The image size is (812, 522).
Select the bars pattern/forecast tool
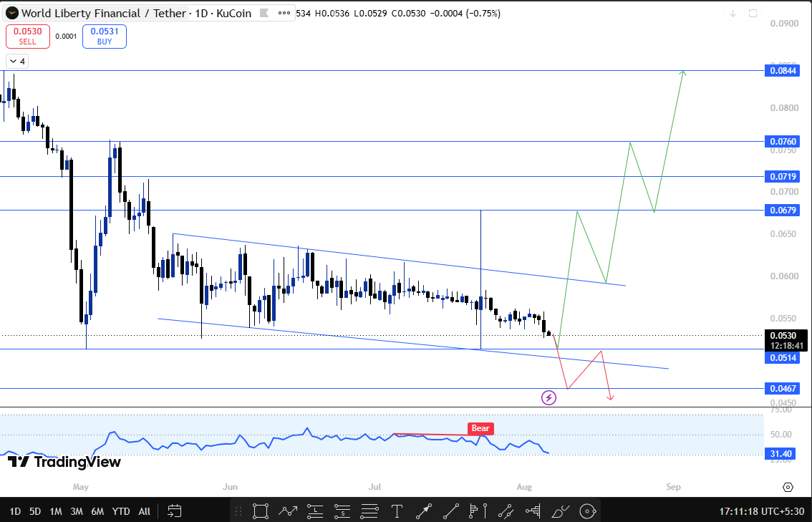pos(533,511)
